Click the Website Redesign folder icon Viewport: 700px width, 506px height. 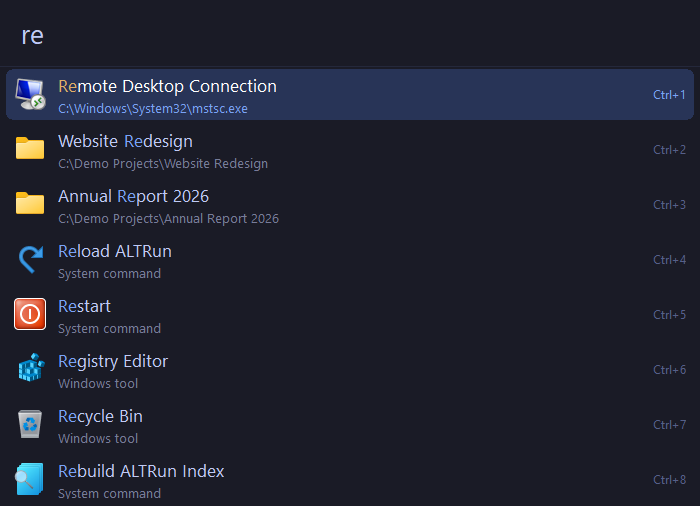pyautogui.click(x=30, y=148)
